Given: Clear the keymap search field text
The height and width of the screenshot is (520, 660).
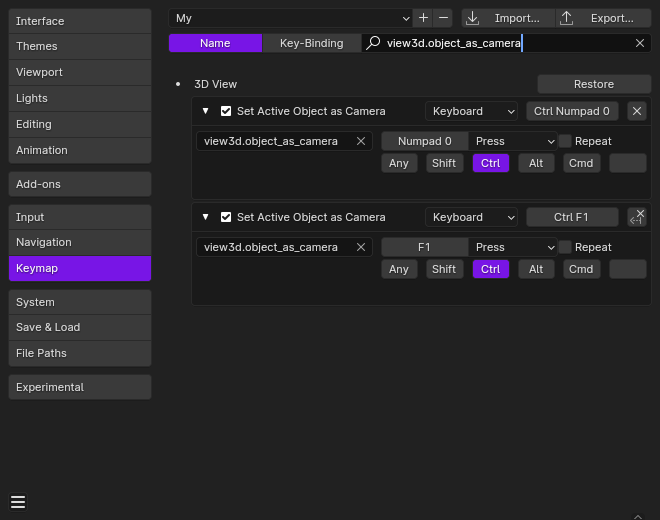Looking at the screenshot, I should (x=640, y=43).
